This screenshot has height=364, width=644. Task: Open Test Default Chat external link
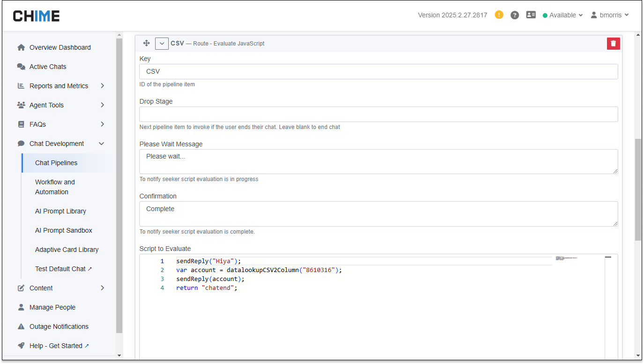[x=64, y=269]
